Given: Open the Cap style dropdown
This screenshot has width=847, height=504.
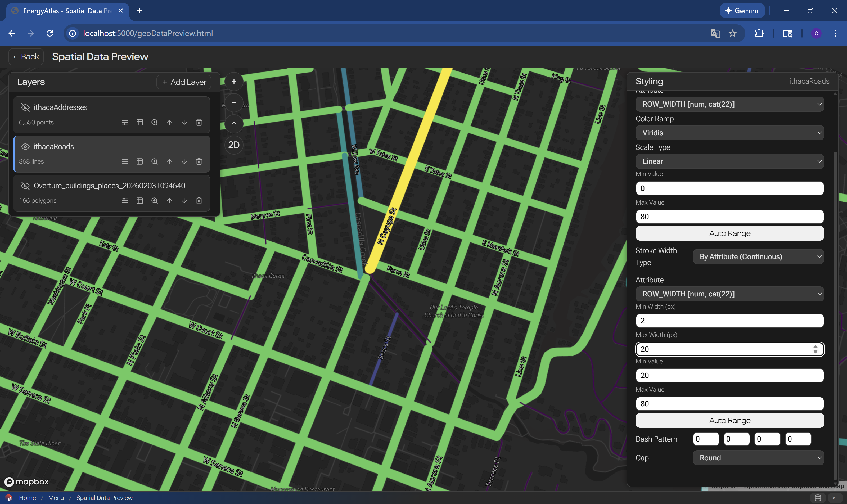Looking at the screenshot, I should tap(758, 457).
